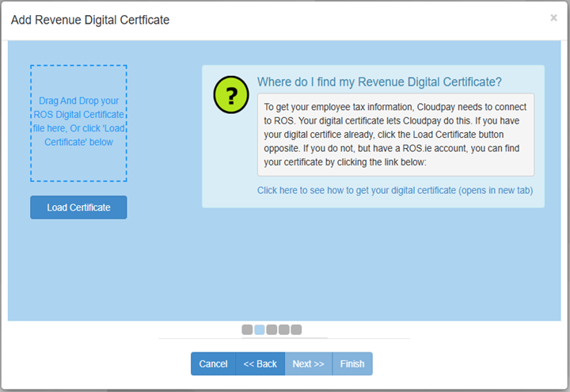Close the Add Revenue Digital Certificate dialog
The height and width of the screenshot is (392, 570).
(553, 18)
